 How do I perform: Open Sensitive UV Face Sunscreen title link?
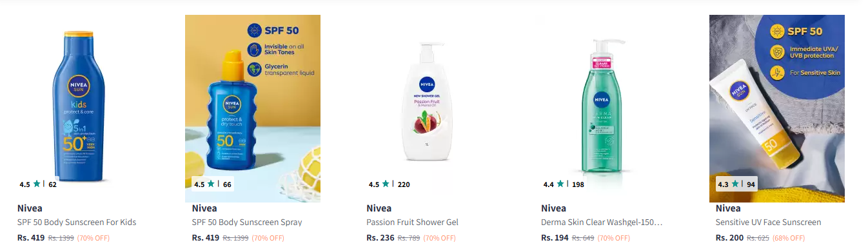(x=769, y=222)
